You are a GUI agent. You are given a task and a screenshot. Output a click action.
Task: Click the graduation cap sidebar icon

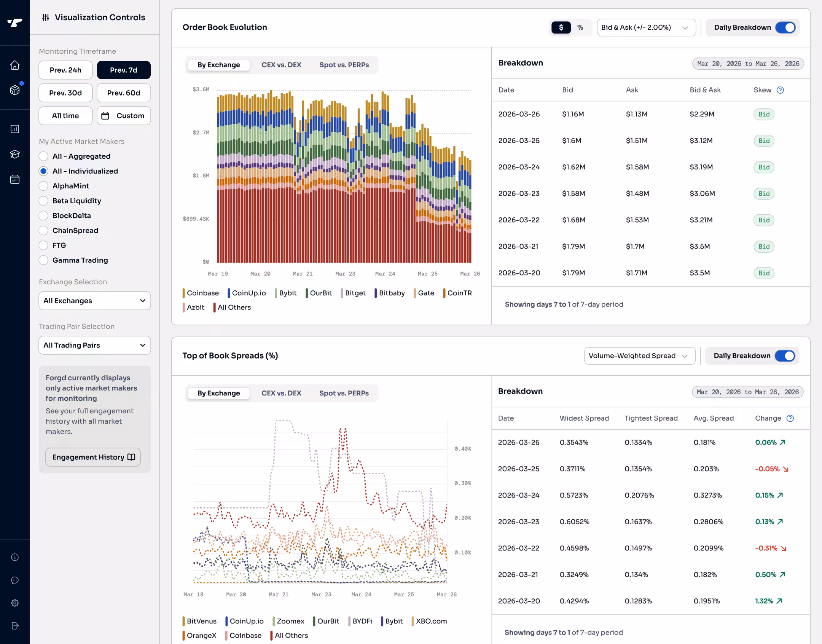click(15, 154)
